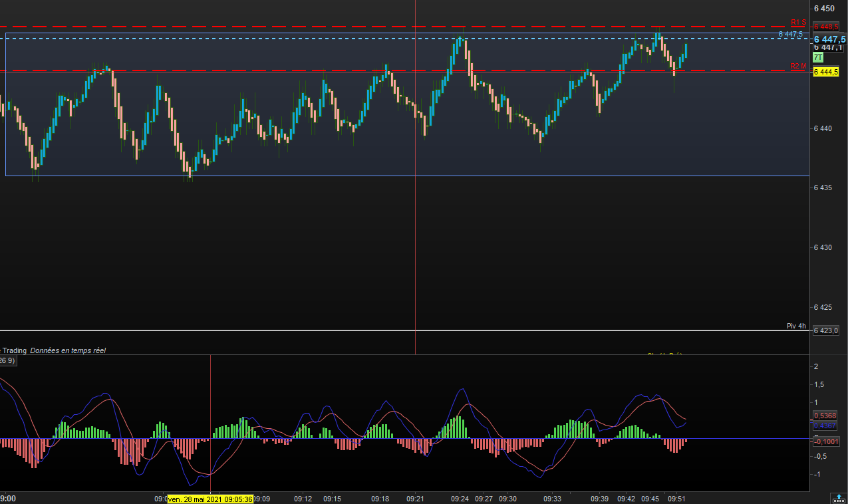Viewport: 848px width, 504px height.
Task: Click the small 6 447,5 label on dashed line
Action: tap(791, 34)
